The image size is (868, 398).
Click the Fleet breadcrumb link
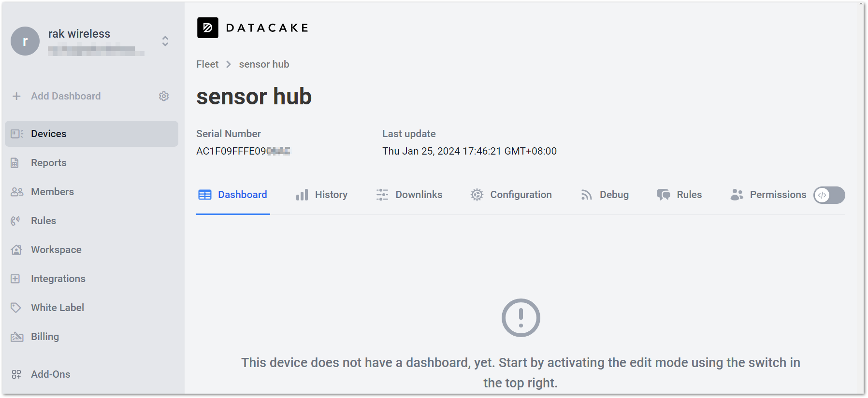pyautogui.click(x=207, y=64)
